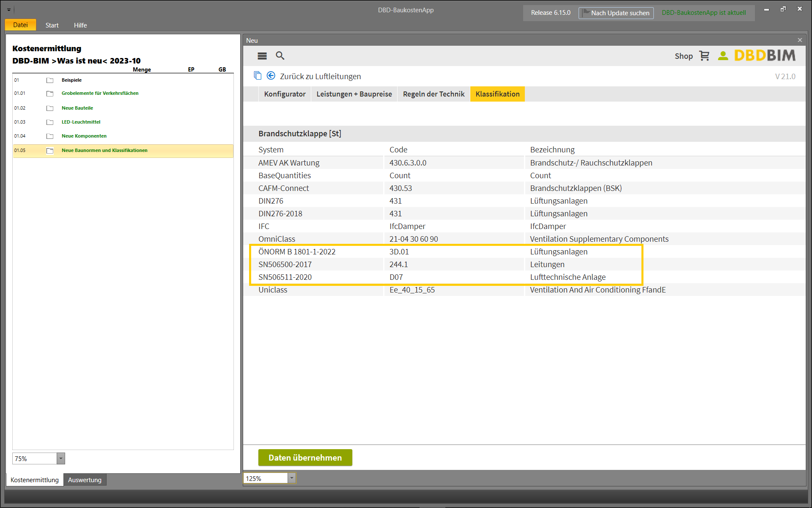Open the Leistungen + Baupreise tab
The height and width of the screenshot is (508, 812).
click(x=354, y=94)
